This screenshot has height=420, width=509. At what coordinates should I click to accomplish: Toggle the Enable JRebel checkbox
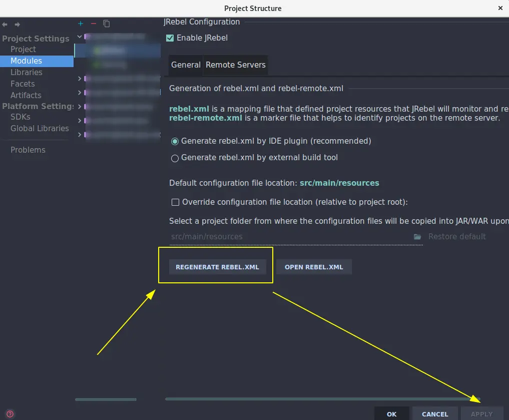(170, 38)
